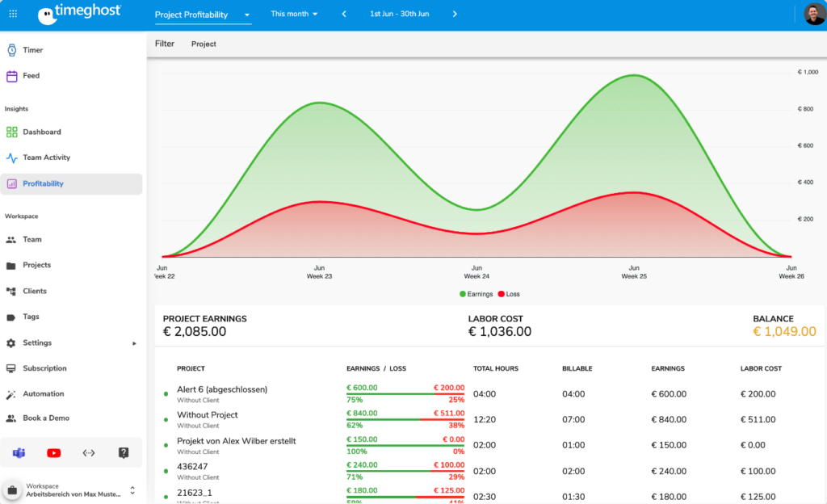Image resolution: width=827 pixels, height=504 pixels.
Task: Advance to next month with right arrow
Action: coord(455,15)
